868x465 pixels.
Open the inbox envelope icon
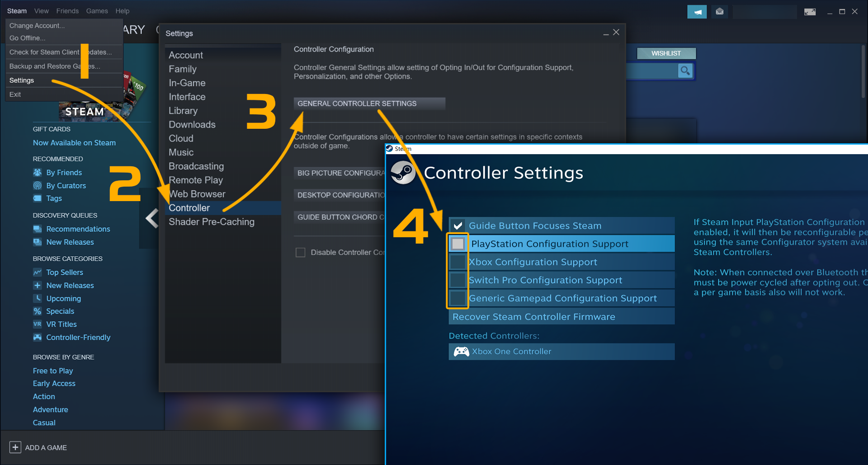(719, 12)
